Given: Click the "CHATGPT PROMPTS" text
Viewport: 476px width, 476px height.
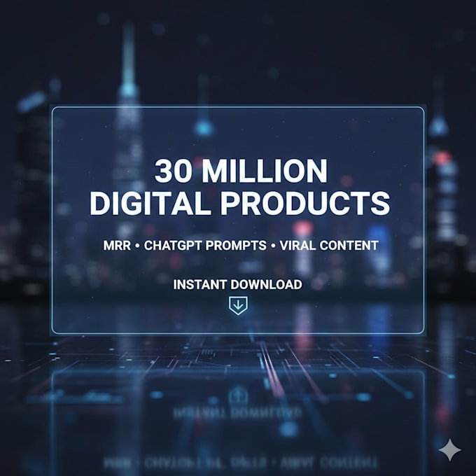Looking at the screenshot, I should point(205,245).
